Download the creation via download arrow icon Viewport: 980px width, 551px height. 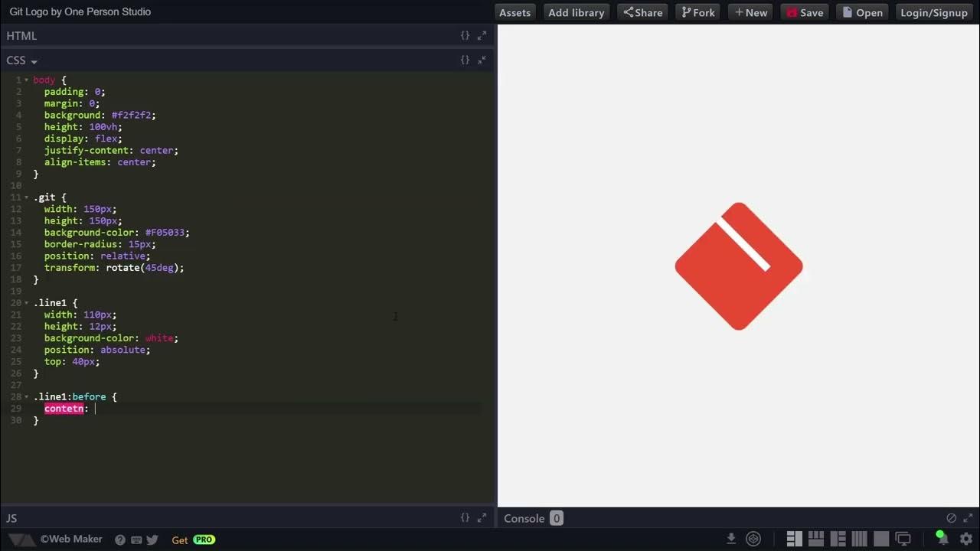[731, 539]
